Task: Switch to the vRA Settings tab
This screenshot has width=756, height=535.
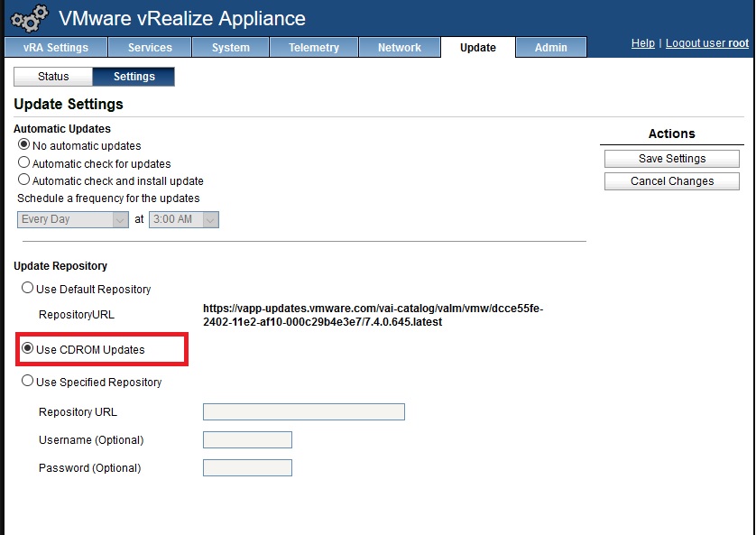Action: pyautogui.click(x=56, y=47)
